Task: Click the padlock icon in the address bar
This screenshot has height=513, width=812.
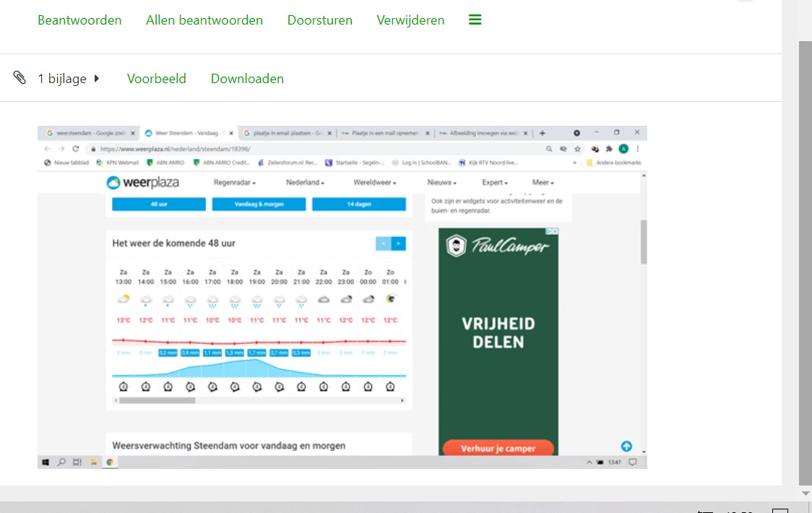Action: pyautogui.click(x=95, y=148)
